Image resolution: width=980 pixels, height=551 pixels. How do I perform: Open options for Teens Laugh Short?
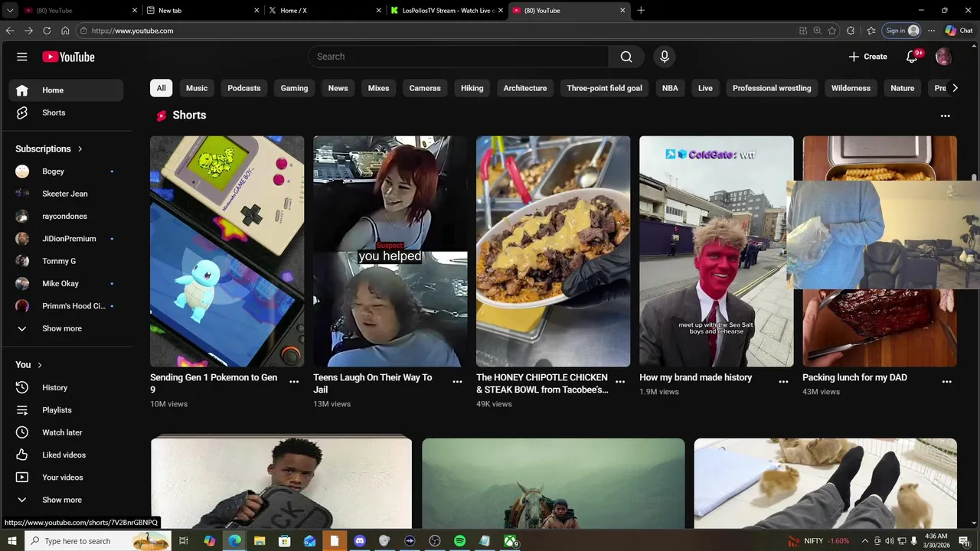457,381
